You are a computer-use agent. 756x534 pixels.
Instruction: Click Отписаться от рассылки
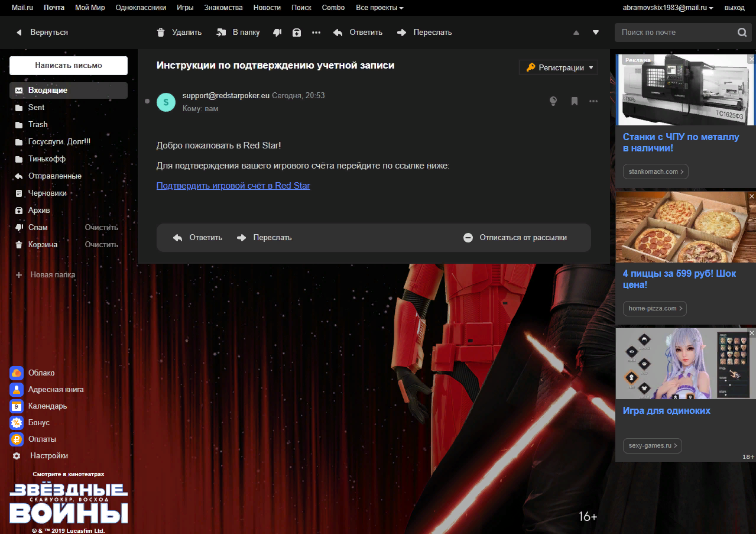pos(515,238)
